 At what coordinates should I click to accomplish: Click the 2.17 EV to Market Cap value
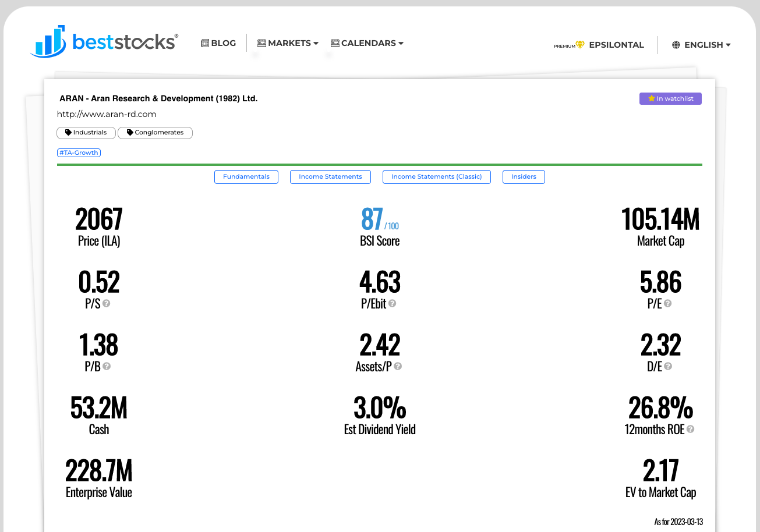pos(660,471)
